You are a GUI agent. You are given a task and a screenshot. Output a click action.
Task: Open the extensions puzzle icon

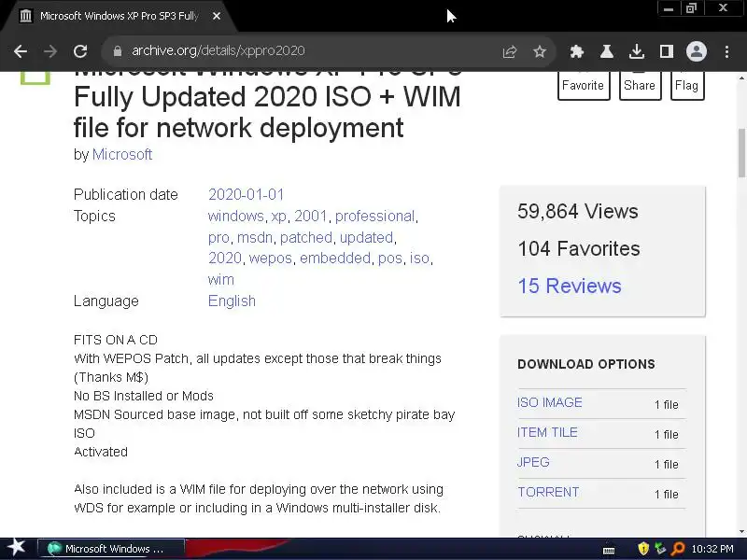(x=577, y=51)
